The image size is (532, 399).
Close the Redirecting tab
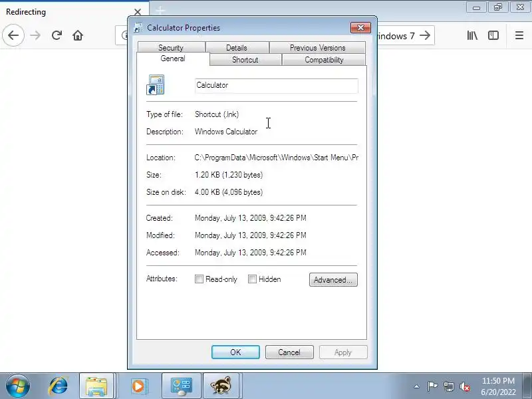click(x=138, y=12)
